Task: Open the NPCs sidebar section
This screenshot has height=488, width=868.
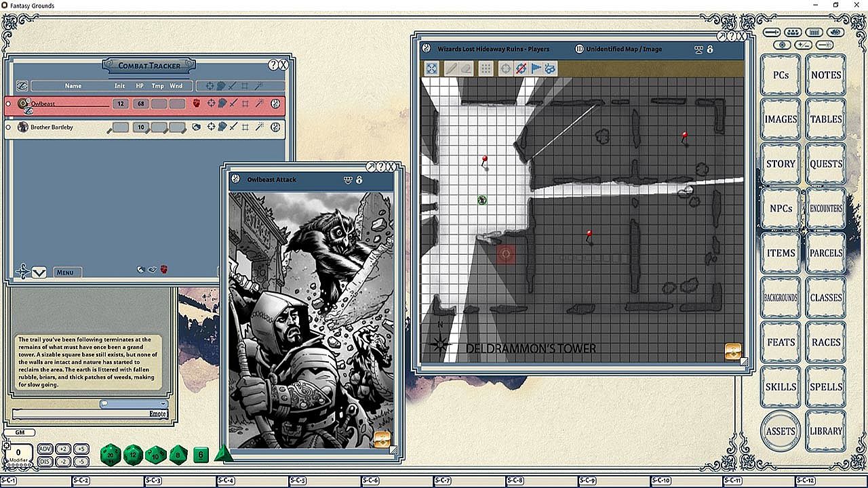Action: pyautogui.click(x=781, y=209)
